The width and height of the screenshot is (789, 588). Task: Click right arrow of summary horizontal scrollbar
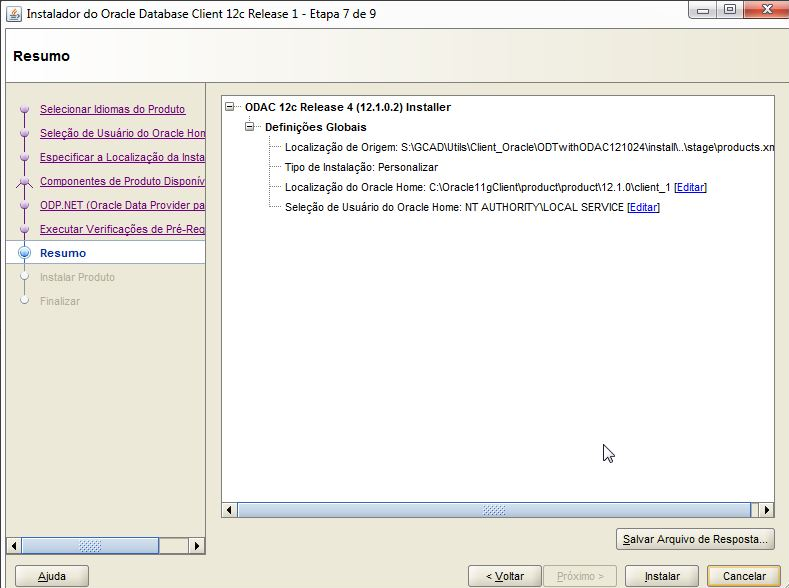[766, 510]
